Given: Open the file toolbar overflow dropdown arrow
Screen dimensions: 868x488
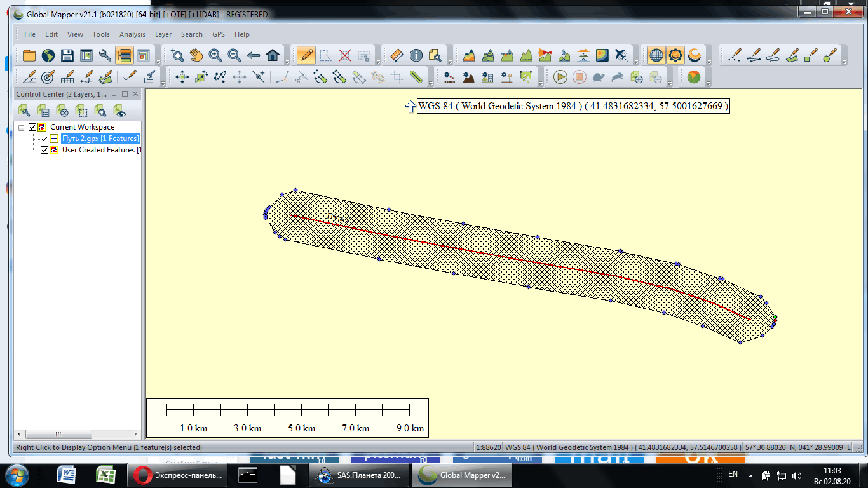Looking at the screenshot, I should (159, 62).
